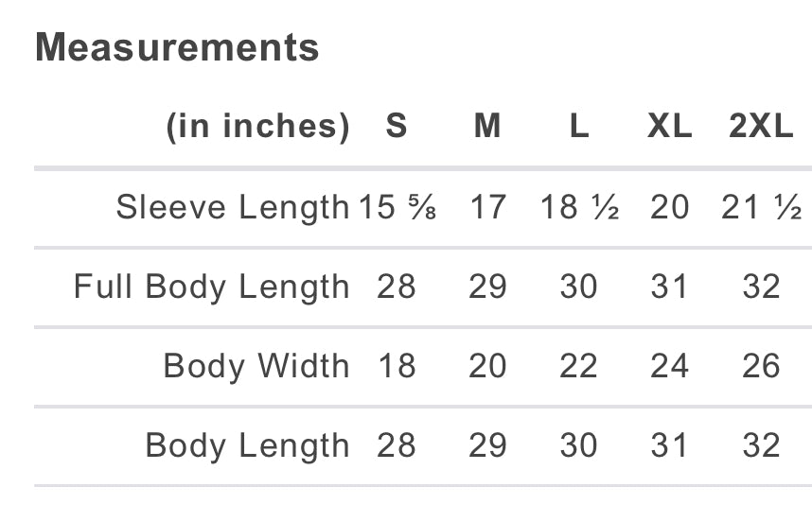Click Sleeve Length value 17 for M

pyautogui.click(x=487, y=207)
